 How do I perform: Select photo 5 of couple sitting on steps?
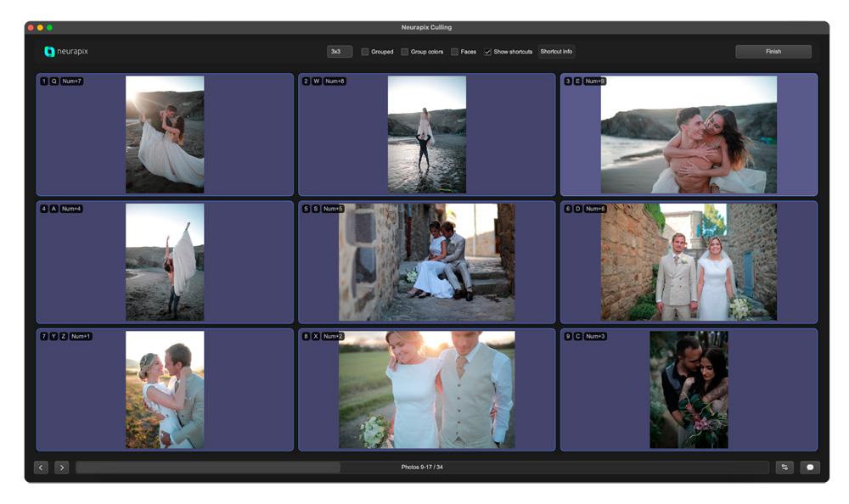(x=427, y=262)
